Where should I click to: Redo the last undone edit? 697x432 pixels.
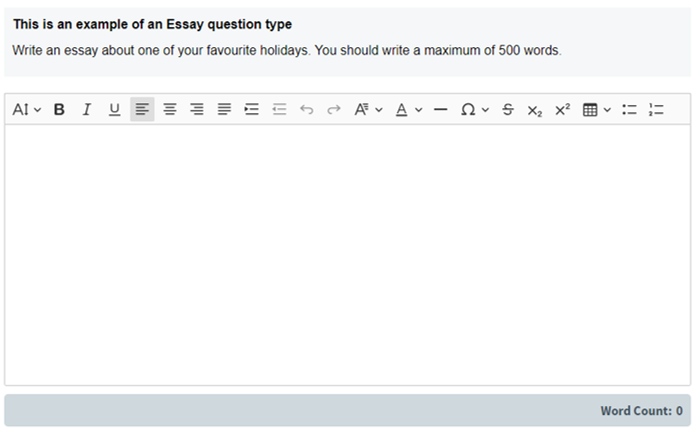coord(334,110)
